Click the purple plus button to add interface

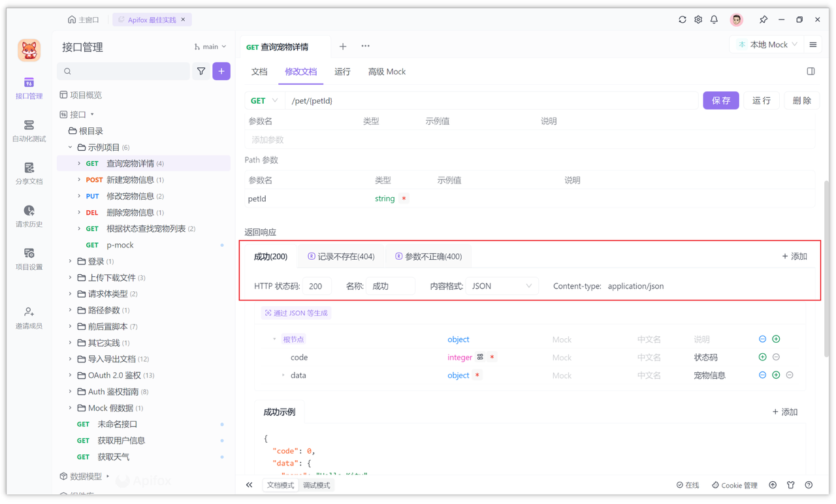tap(221, 71)
